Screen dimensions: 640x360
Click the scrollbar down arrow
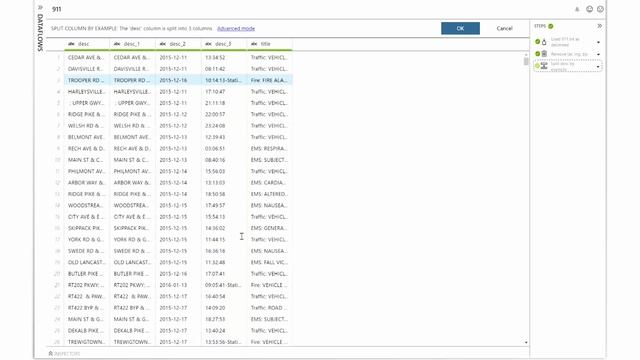coord(526,342)
